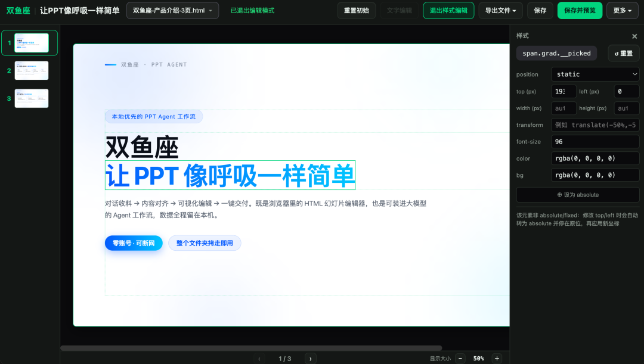Screen dimensions: 644x364
Task: Go to previous slide arrow
Action: point(259,359)
